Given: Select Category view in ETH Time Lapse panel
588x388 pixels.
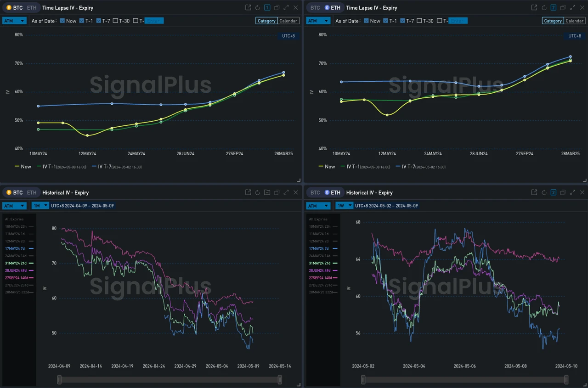Looking at the screenshot, I should point(553,21).
